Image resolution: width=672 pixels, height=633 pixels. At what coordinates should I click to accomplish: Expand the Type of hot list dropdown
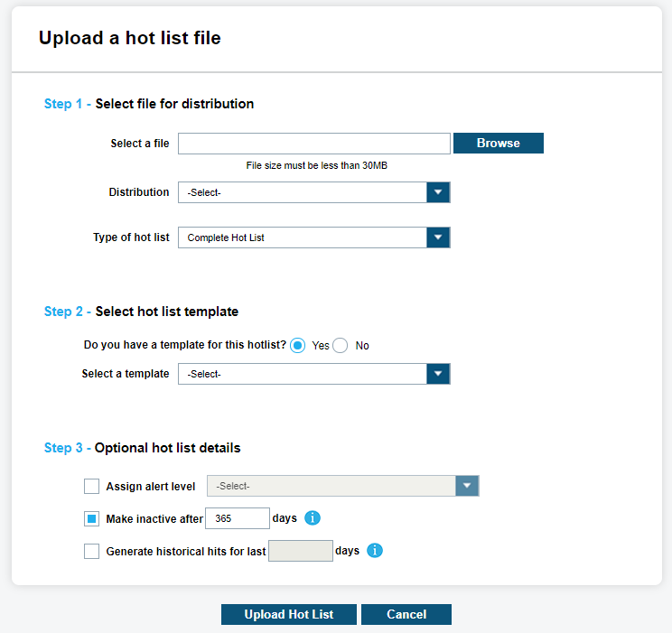tap(438, 237)
